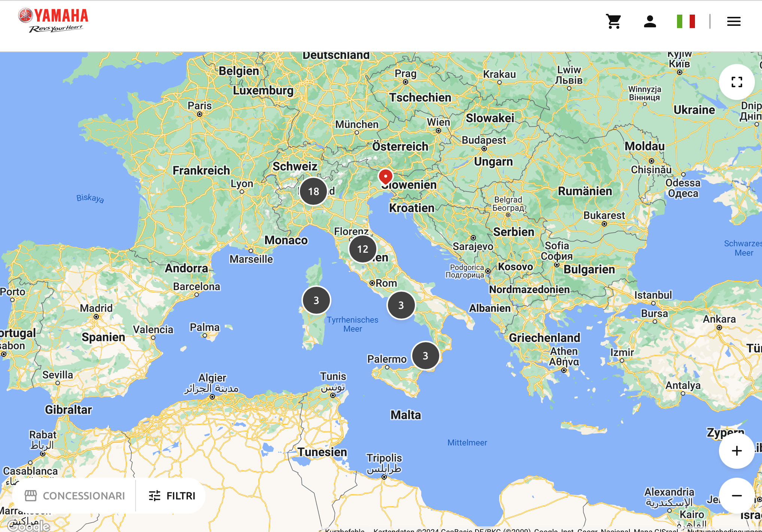The height and width of the screenshot is (532, 762).
Task: Open the Filtri filter options
Action: click(x=172, y=496)
